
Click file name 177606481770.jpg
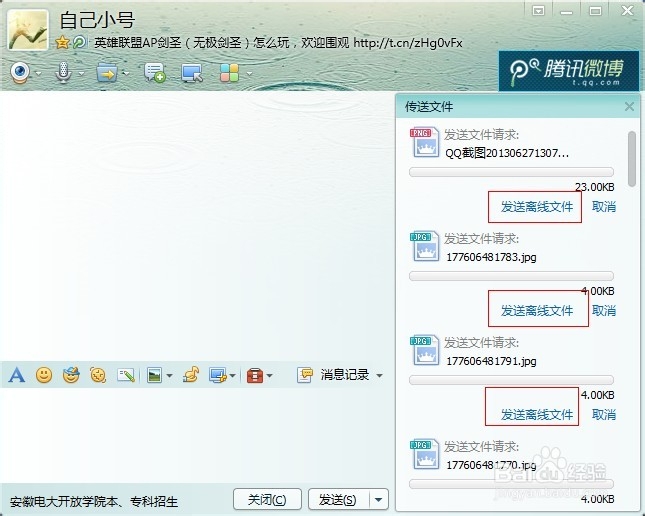coord(492,465)
